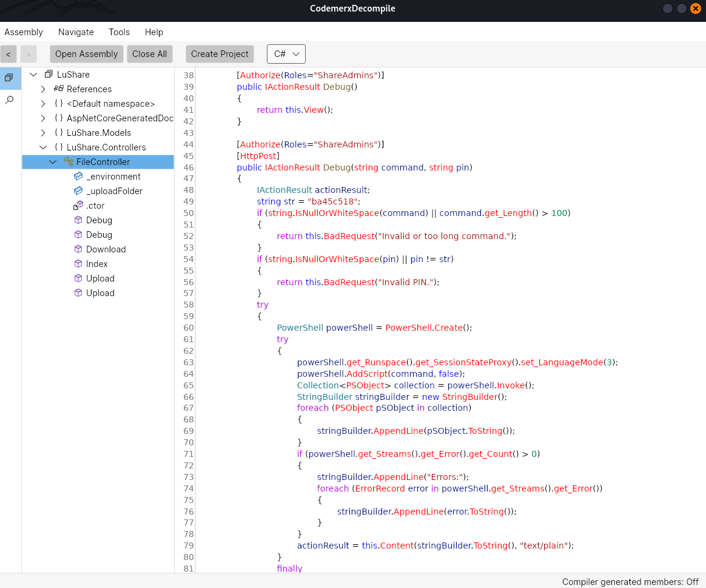
Task: Select the second Debug method in tree
Action: pos(99,235)
